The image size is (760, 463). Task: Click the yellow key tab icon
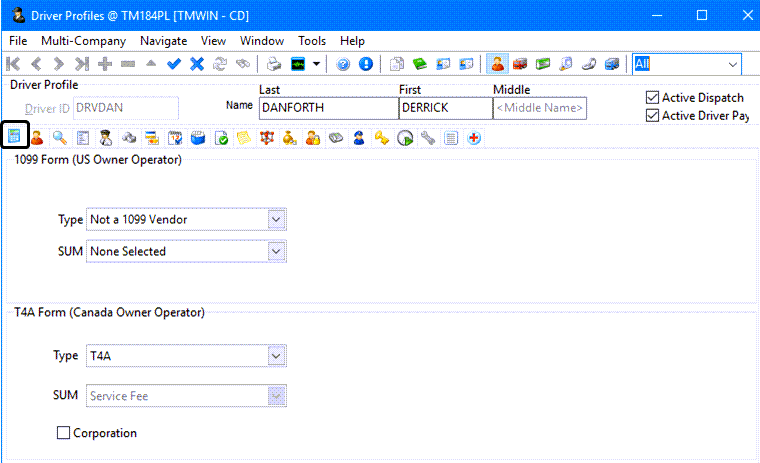click(382, 138)
